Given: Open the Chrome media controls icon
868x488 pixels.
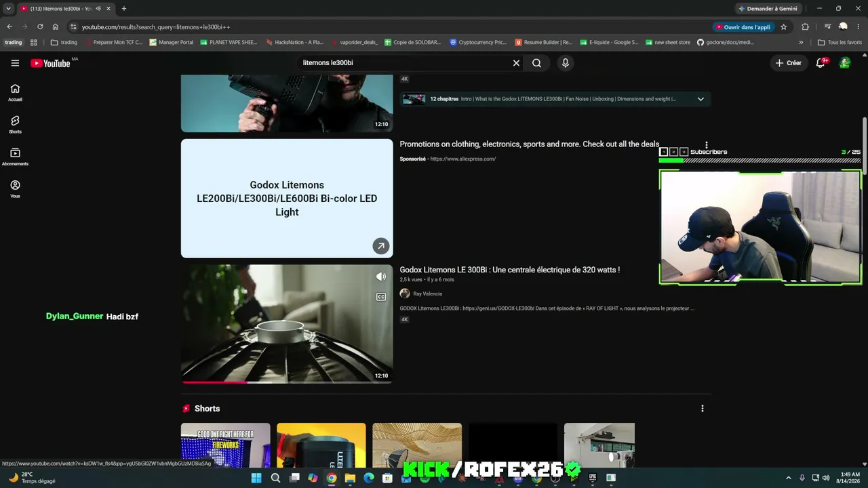Looking at the screenshot, I should pos(828,27).
